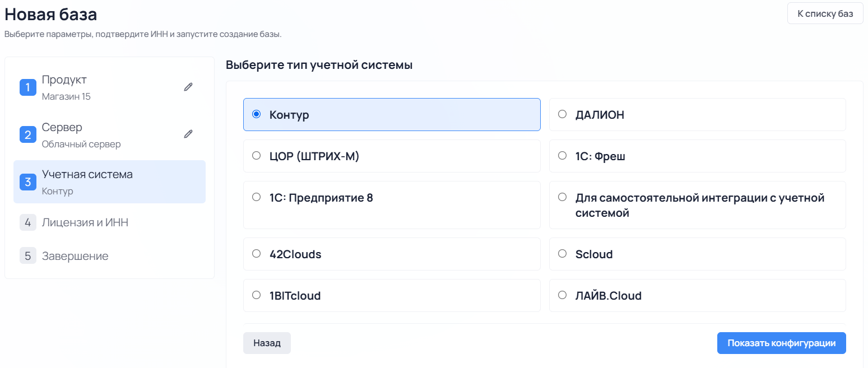Select the ДАЛИОН radio button

coord(563,114)
